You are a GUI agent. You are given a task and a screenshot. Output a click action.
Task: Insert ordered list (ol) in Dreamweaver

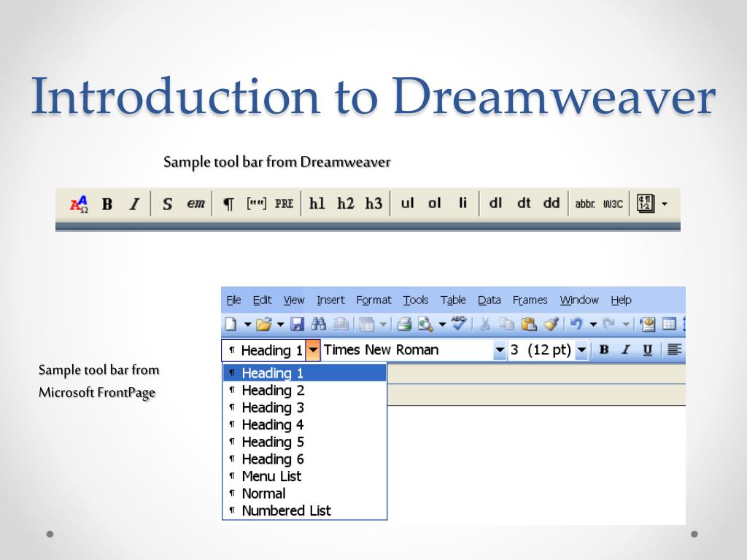point(435,203)
